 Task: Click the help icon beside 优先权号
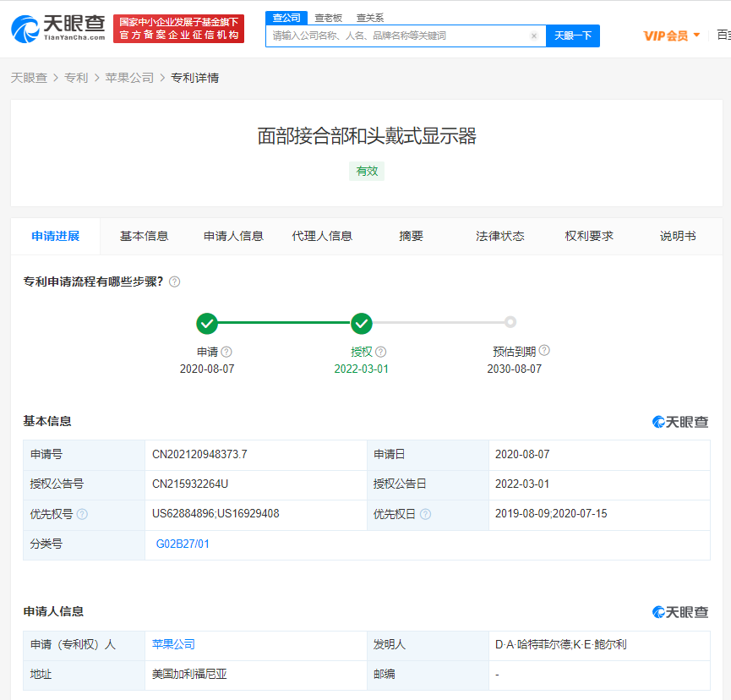pos(82,514)
